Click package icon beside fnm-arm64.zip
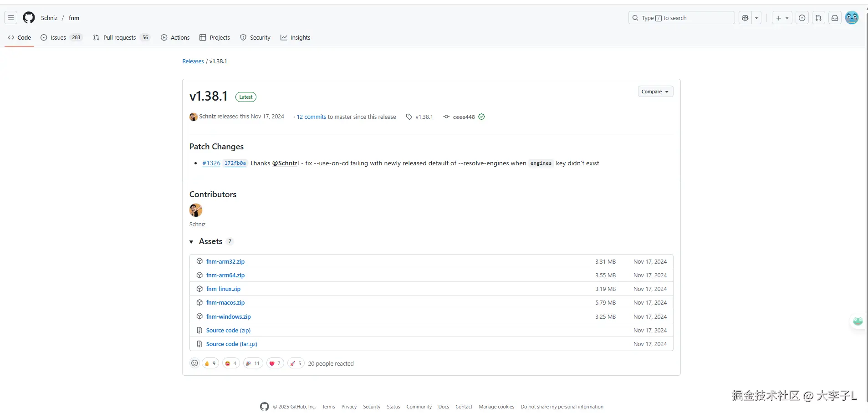 [x=199, y=275]
